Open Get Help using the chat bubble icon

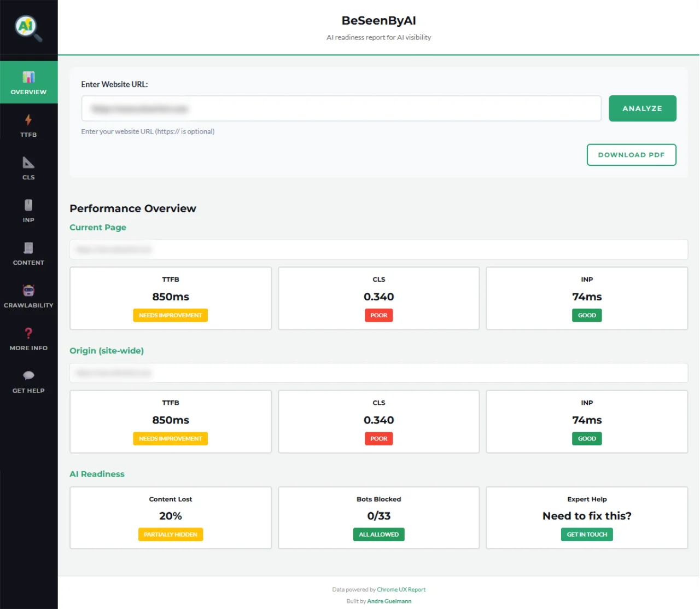point(28,380)
